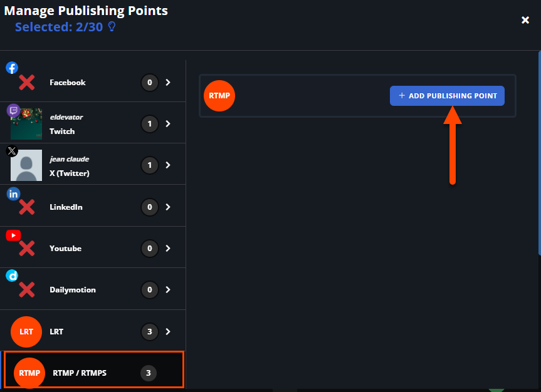Click the YouTube logo icon
The width and height of the screenshot is (541, 392).
point(13,235)
